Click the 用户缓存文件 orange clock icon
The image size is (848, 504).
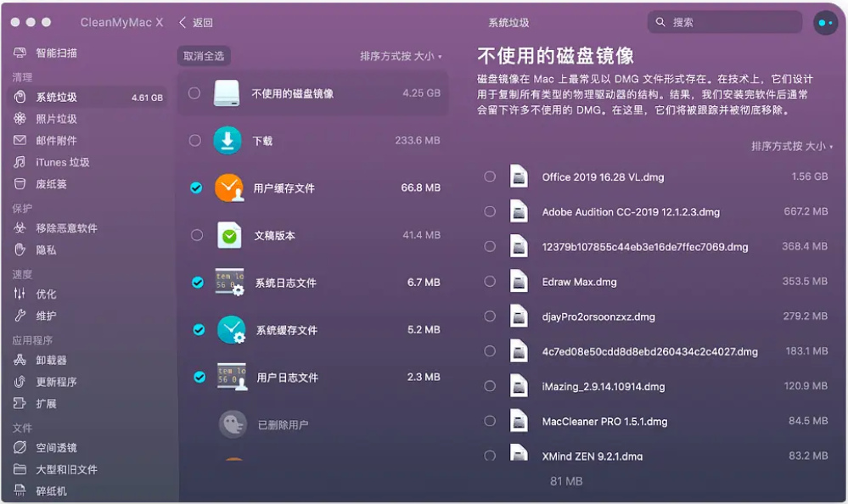[229, 188]
